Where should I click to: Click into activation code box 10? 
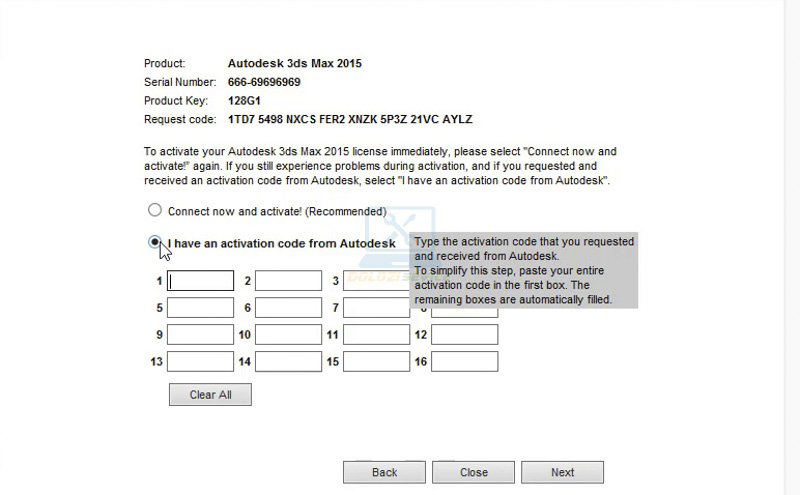pyautogui.click(x=288, y=335)
